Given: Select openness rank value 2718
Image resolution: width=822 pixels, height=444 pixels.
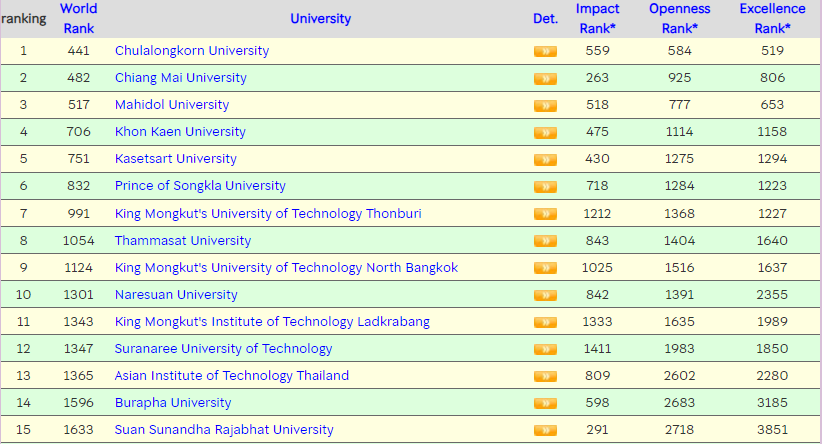Looking at the screenshot, I should click(679, 430).
